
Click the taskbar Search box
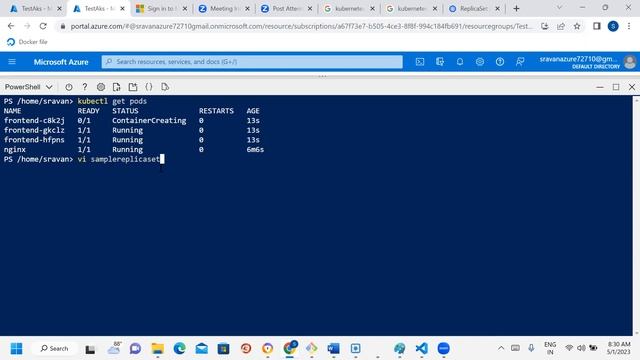pos(54,348)
